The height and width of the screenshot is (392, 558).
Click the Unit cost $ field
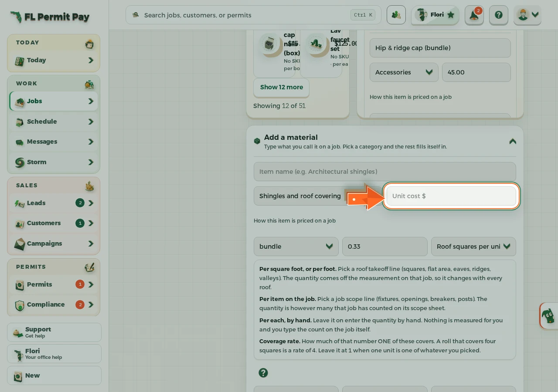(451, 196)
